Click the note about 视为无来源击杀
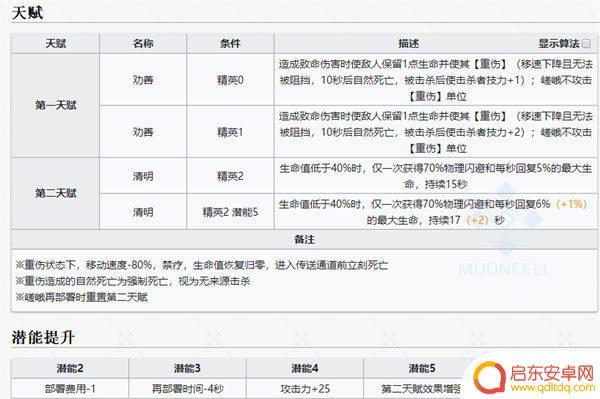The image size is (600, 399). click(x=133, y=281)
